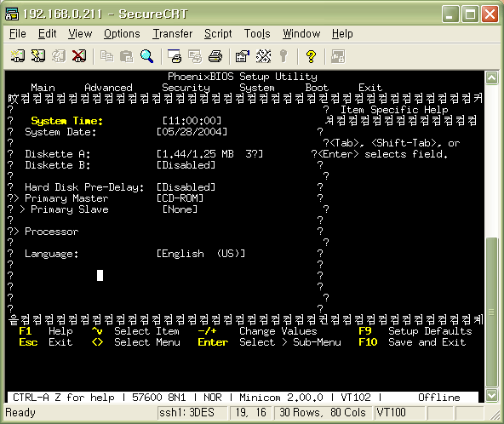Click Hard Disk Pre-Delay [Disabled] value

[186, 187]
